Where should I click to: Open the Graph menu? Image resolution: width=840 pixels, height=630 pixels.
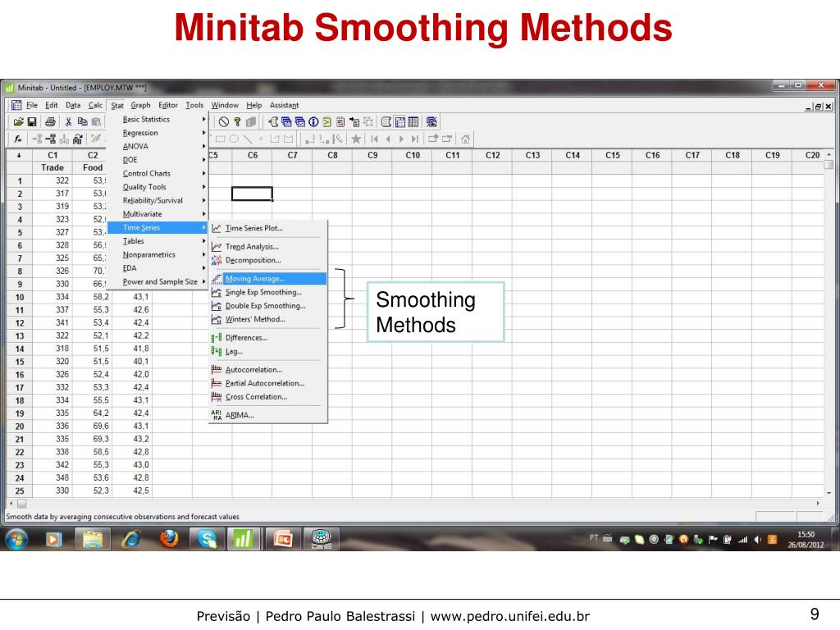point(140,106)
